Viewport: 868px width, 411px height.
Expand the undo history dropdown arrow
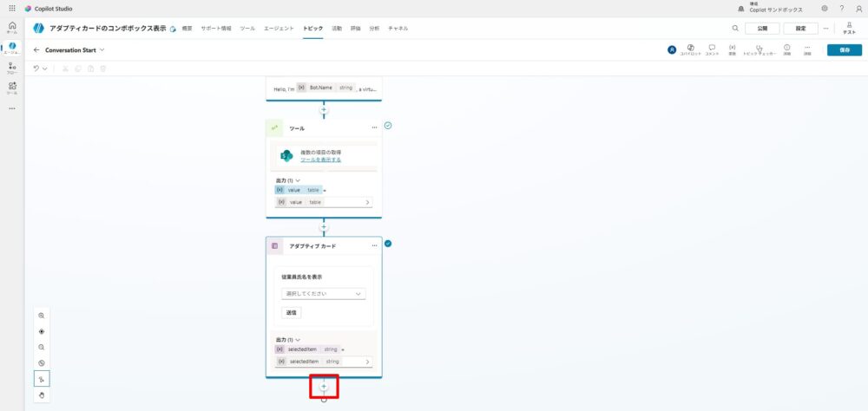point(44,68)
